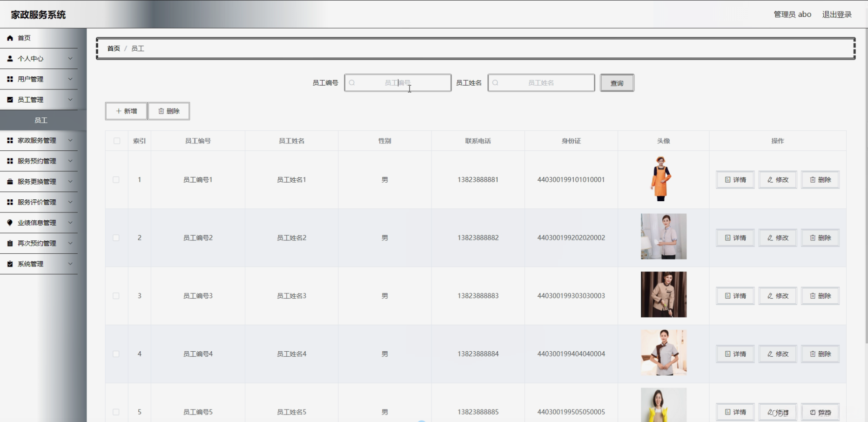Expand the 用户管理 menu chevron
This screenshot has width=868, height=422.
70,79
